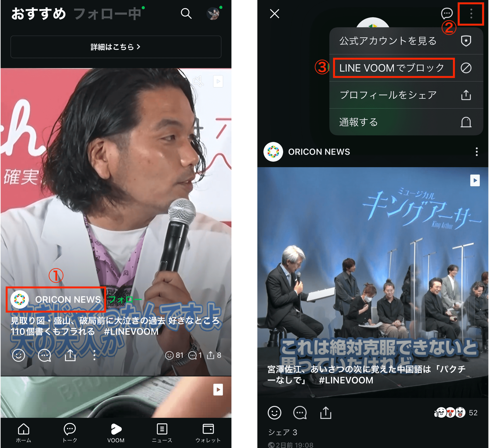Close the ORICON NEWS profile with X
This screenshot has height=448, width=489.
pos(274,14)
